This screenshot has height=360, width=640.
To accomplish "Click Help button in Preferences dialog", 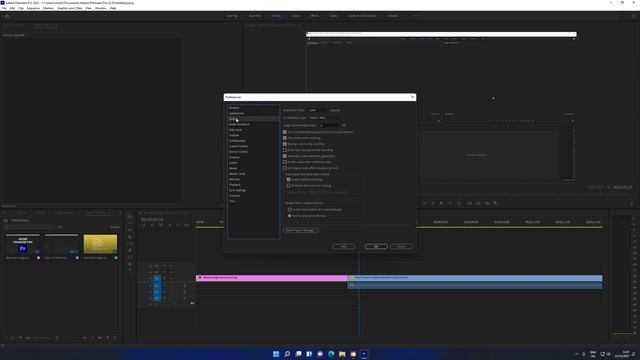I will point(343,247).
